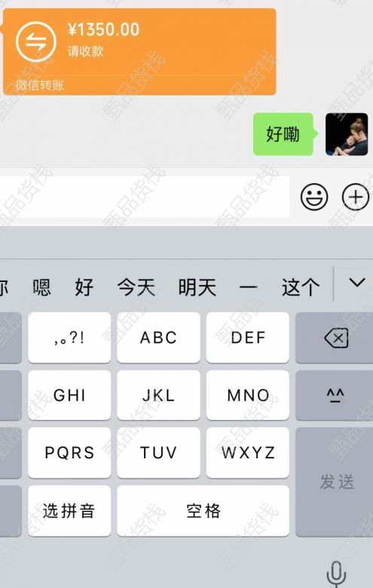Tap the 选拼音 key
The width and height of the screenshot is (373, 588).
point(69,511)
